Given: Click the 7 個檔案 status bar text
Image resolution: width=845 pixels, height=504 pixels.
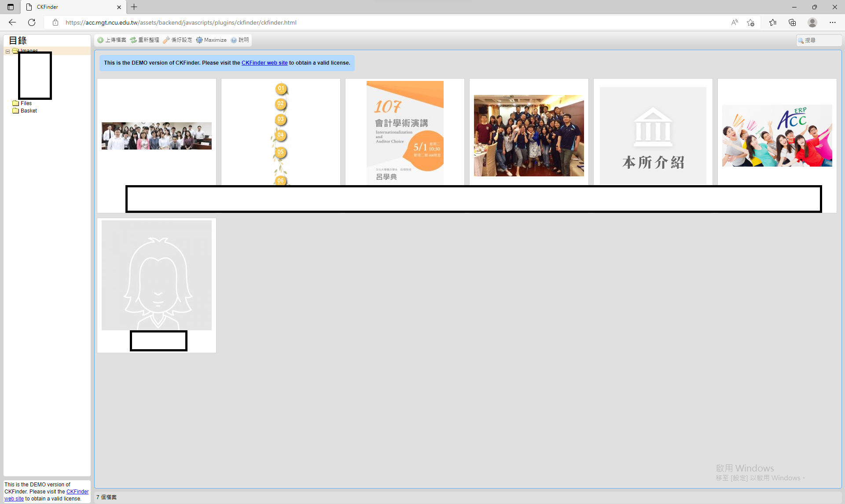Looking at the screenshot, I should tap(107, 497).
